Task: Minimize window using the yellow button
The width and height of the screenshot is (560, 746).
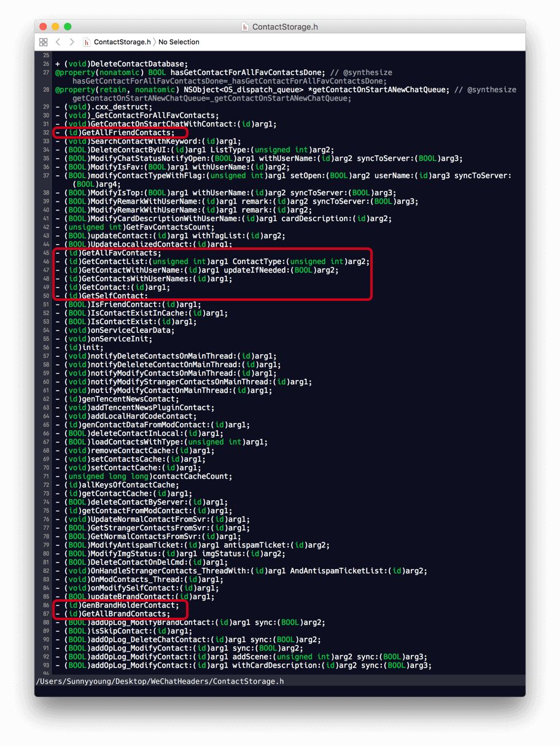Action: tap(55, 27)
